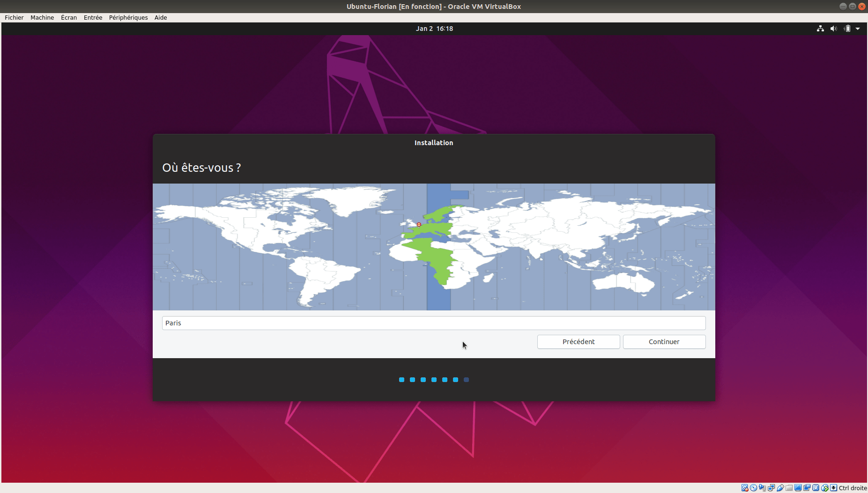This screenshot has width=868, height=493.
Task: Expand the Ubuntu system menu arrow
Action: point(858,29)
